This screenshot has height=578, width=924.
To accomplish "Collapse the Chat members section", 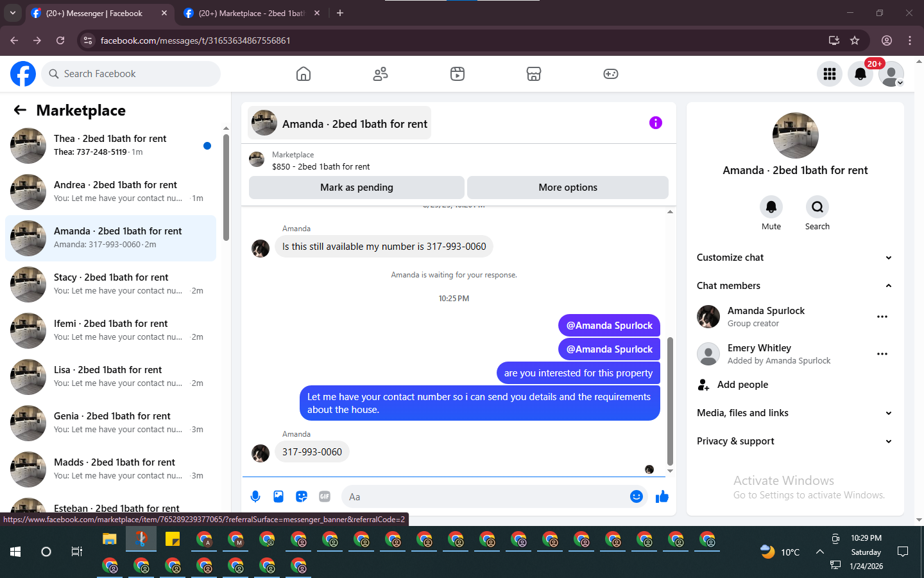I will [795, 286].
